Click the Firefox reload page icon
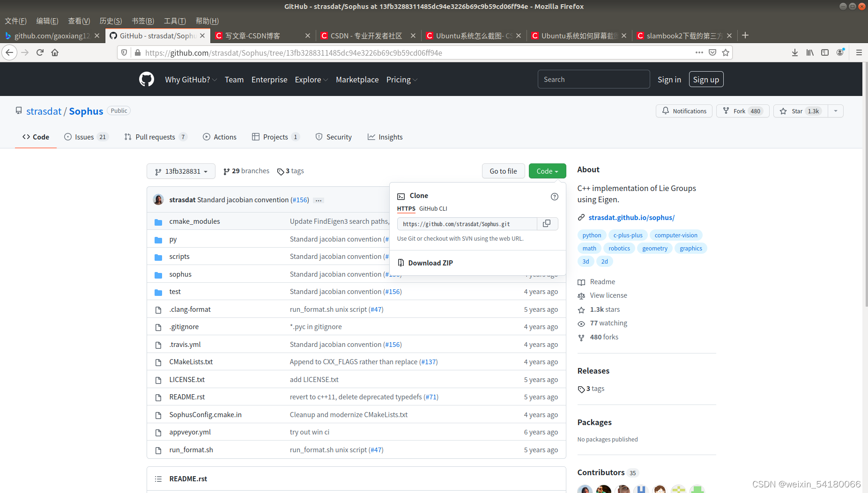This screenshot has height=493, width=868. (x=40, y=52)
